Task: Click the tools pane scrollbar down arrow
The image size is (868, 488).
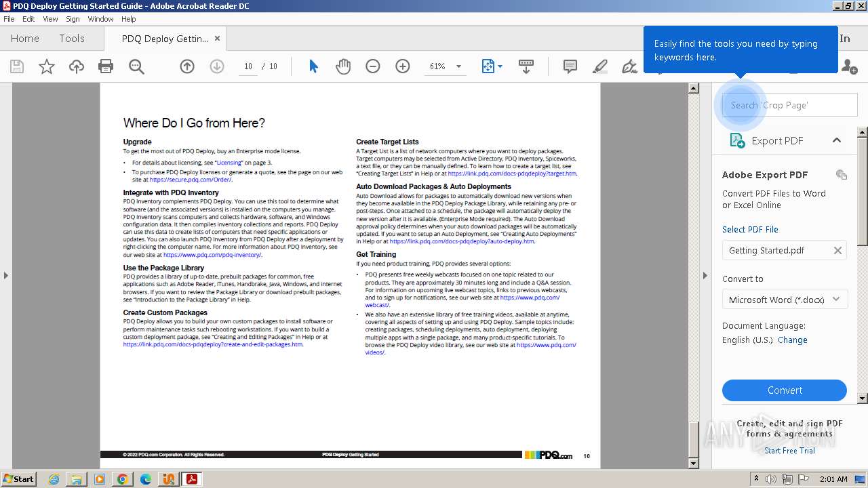Action: pyautogui.click(x=863, y=399)
